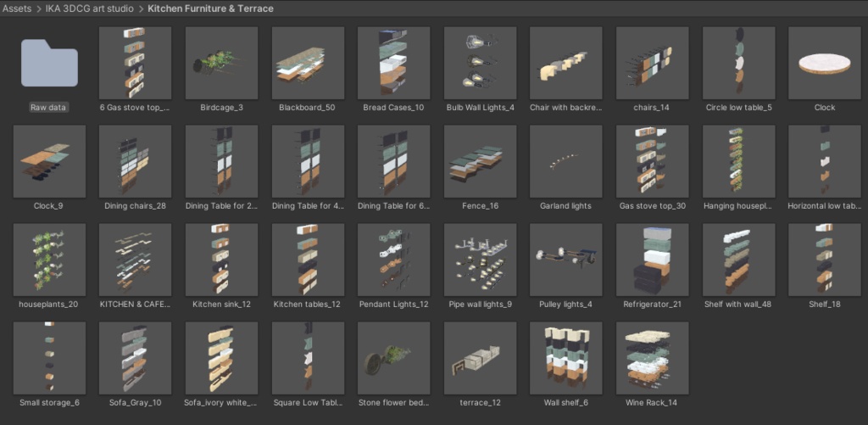Click the Small storage_6 name label

[49, 402]
